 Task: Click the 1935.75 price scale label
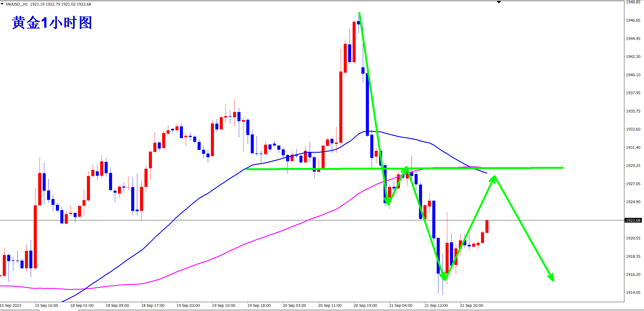coord(633,111)
